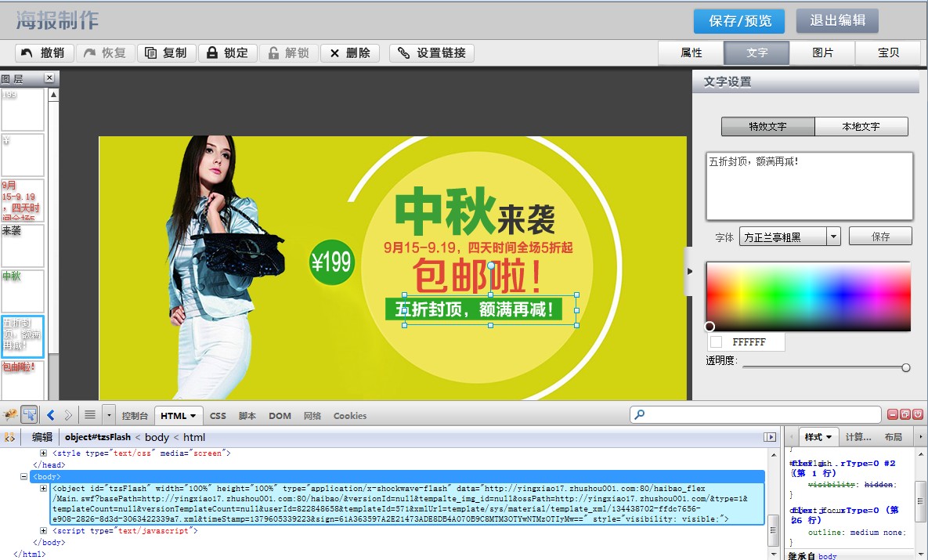928x560 pixels.
Task: Click the FFFFFF white color swatch
Action: (716, 341)
